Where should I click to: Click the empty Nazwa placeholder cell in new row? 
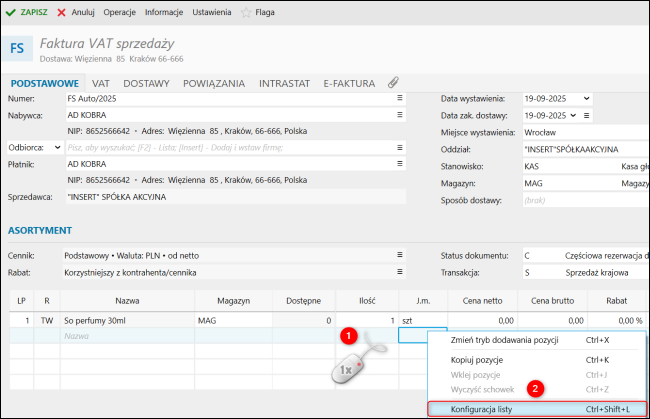[x=127, y=336]
